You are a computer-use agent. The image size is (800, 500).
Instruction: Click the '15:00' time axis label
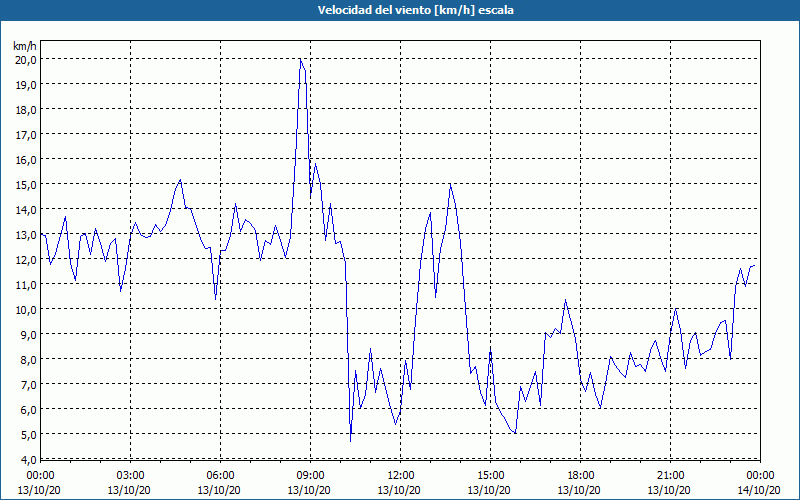pyautogui.click(x=490, y=476)
